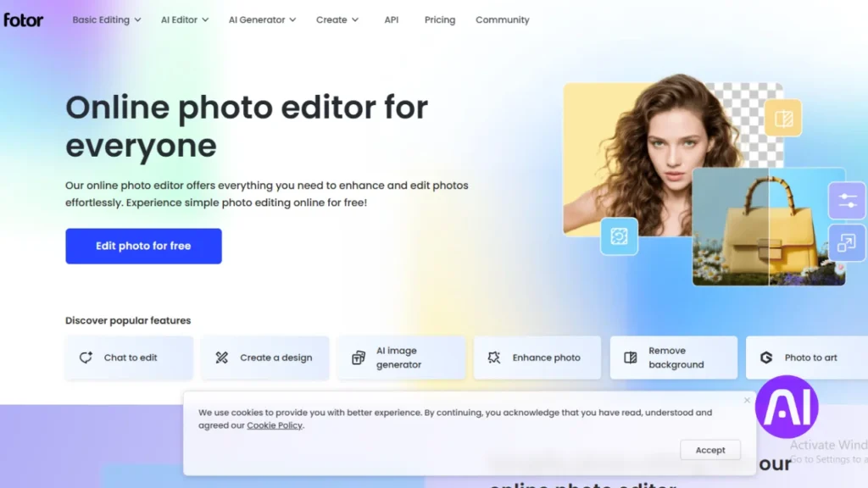868x488 pixels.
Task: Go to the Community section
Action: click(x=502, y=19)
